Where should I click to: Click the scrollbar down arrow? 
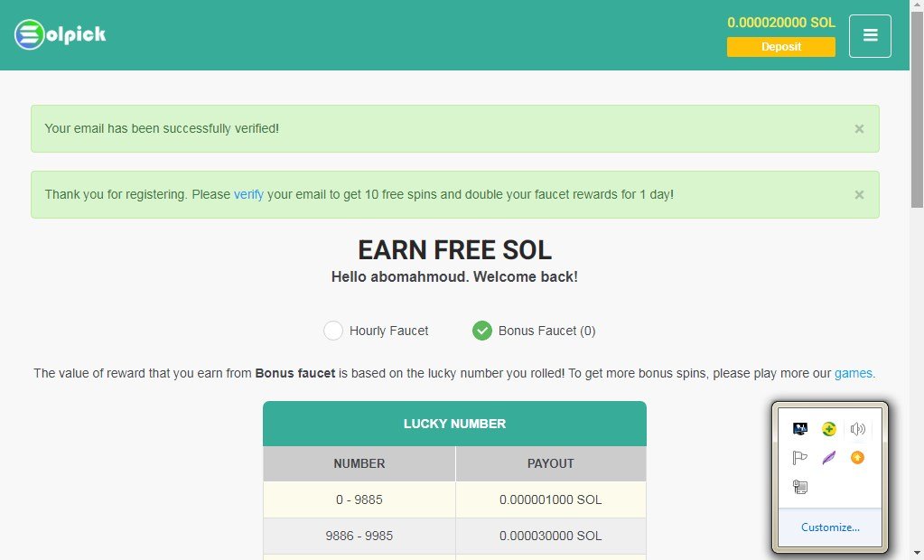pos(917,554)
